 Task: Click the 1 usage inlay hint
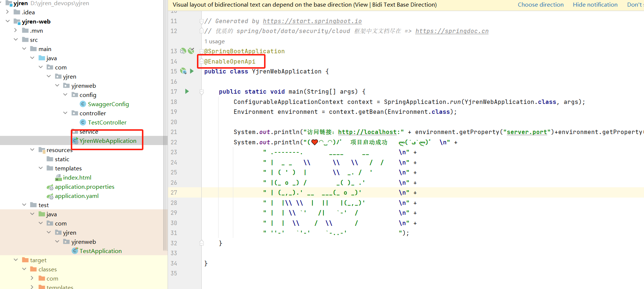pos(215,41)
